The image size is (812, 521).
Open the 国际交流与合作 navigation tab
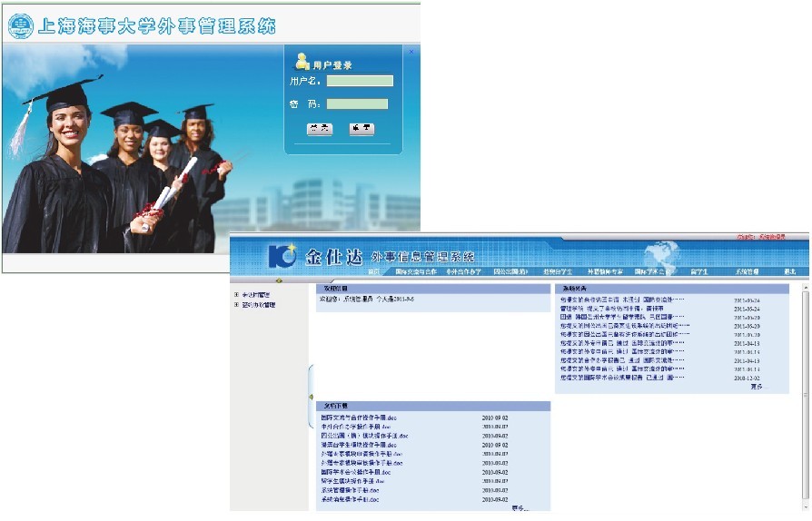pos(416,271)
